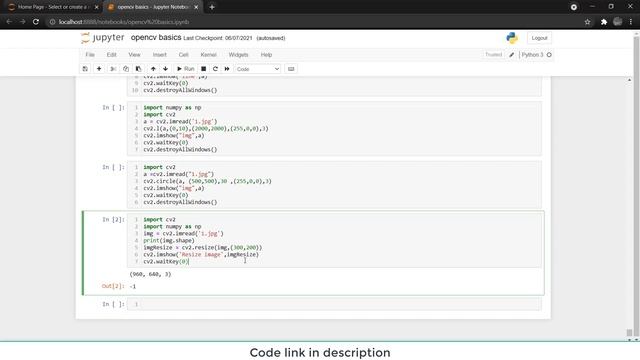Cut selected cells with scissors icon

(x=113, y=69)
